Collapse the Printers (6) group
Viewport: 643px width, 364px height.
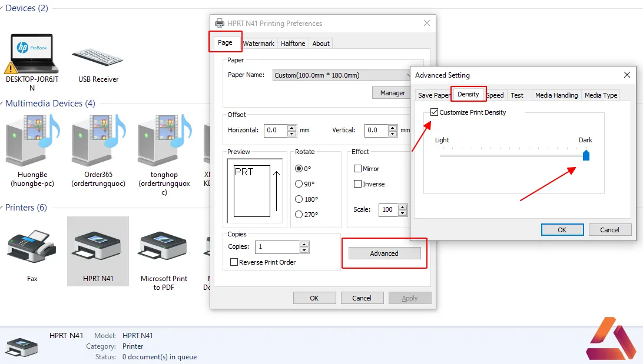point(2,207)
